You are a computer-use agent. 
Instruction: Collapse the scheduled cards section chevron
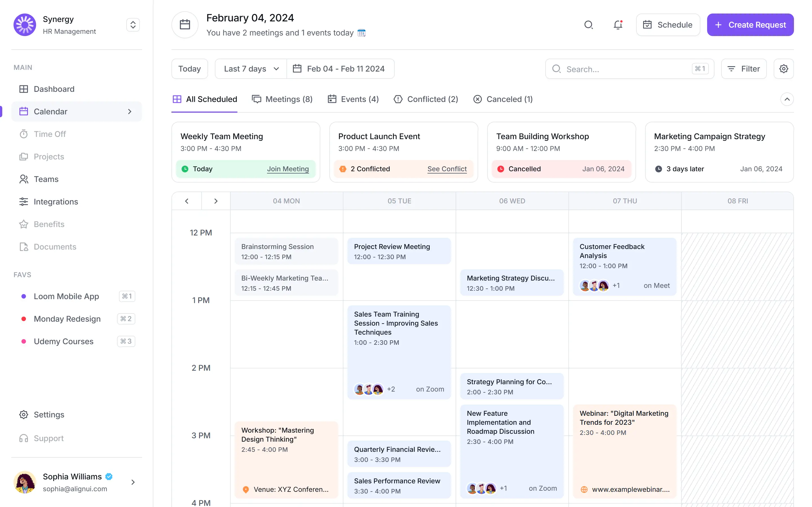[x=787, y=99]
